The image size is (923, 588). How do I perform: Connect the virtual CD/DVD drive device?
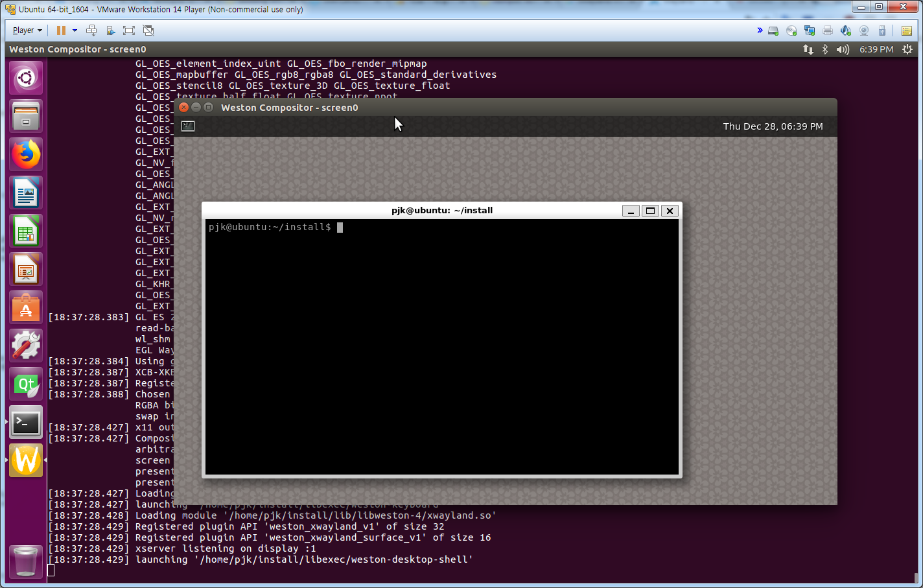(x=792, y=30)
